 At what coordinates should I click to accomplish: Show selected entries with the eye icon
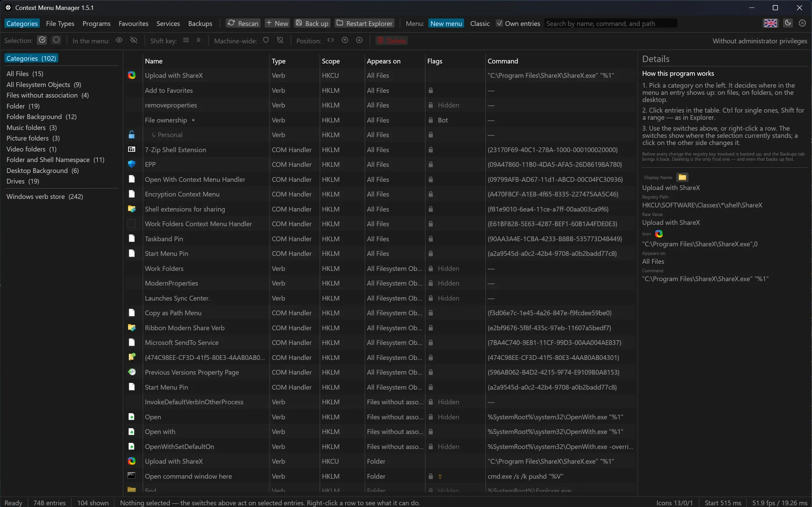(x=119, y=40)
